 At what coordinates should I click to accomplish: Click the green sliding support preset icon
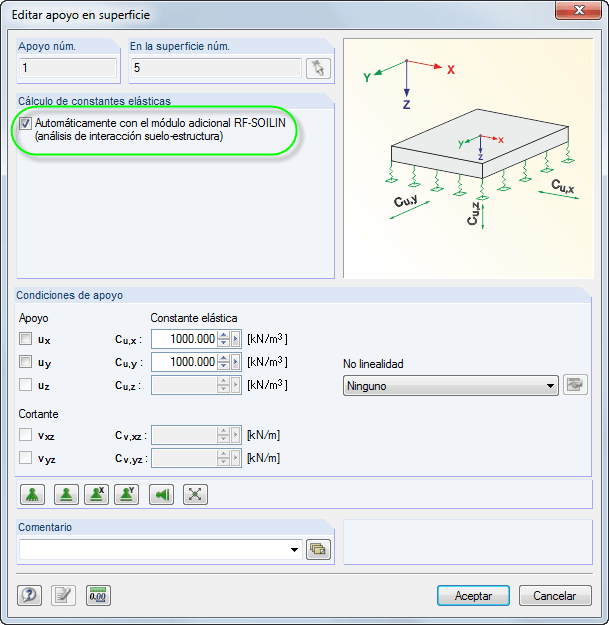coord(161,495)
